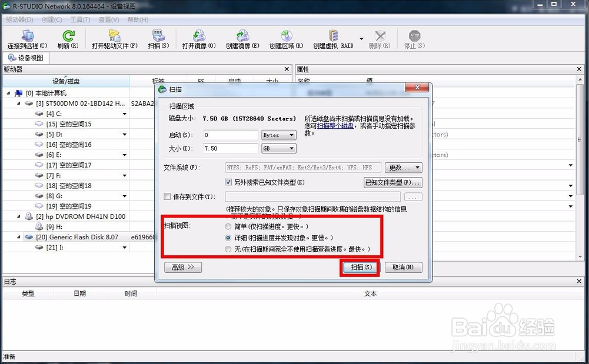
Task: Open dropdown arrow on the I: row
Action: (125, 248)
